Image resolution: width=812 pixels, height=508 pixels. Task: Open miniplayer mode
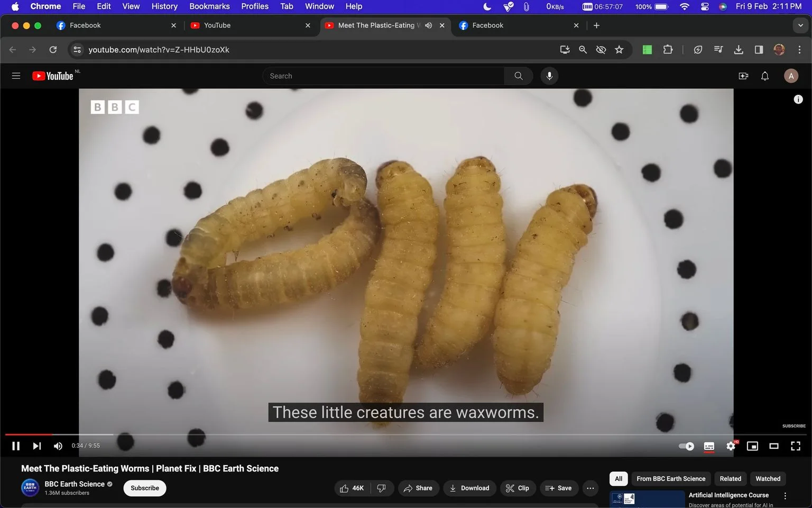pyautogui.click(x=752, y=446)
